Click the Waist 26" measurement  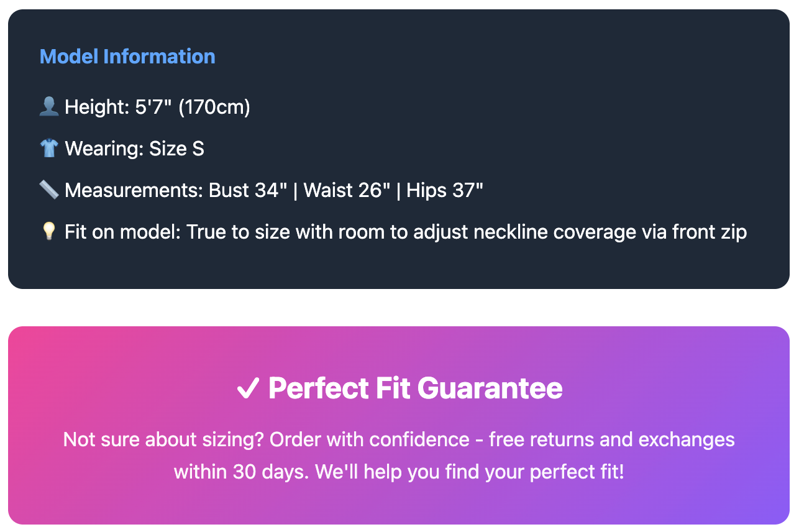348,190
